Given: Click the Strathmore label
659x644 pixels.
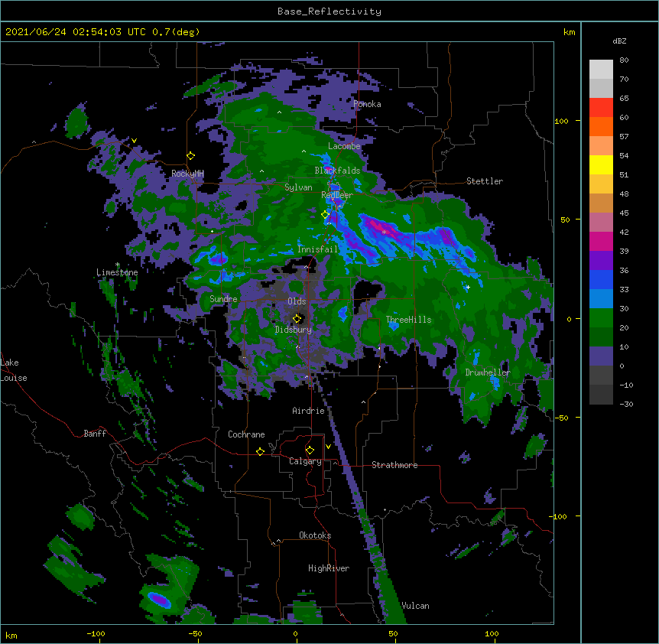Looking at the screenshot, I should coord(394,465).
